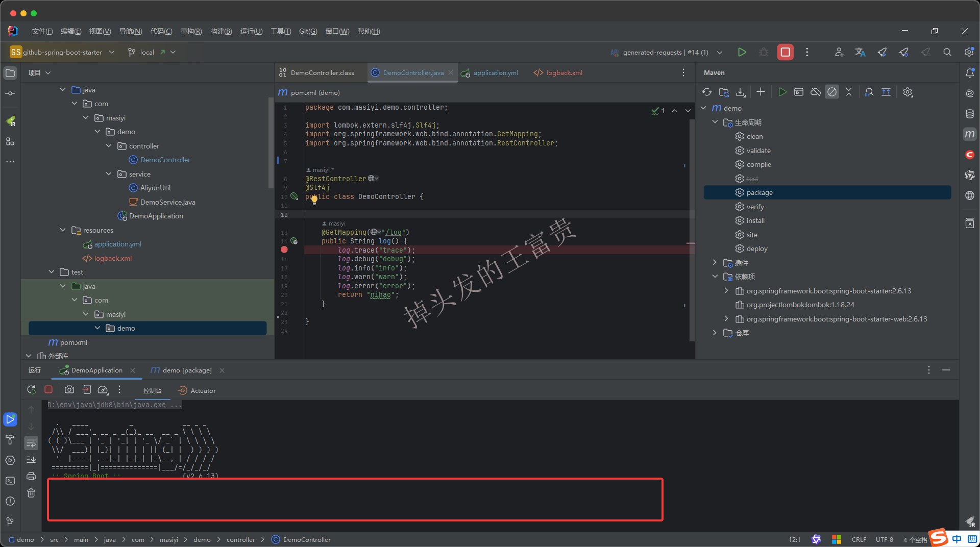This screenshot has height=547, width=980.
Task: Open Maven settings gear icon
Action: pos(908,92)
